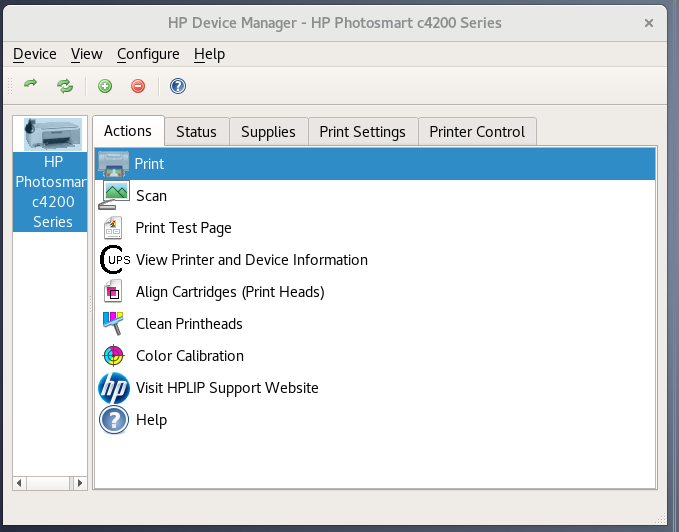
Task: Click the red minus remove device icon
Action: [x=138, y=86]
